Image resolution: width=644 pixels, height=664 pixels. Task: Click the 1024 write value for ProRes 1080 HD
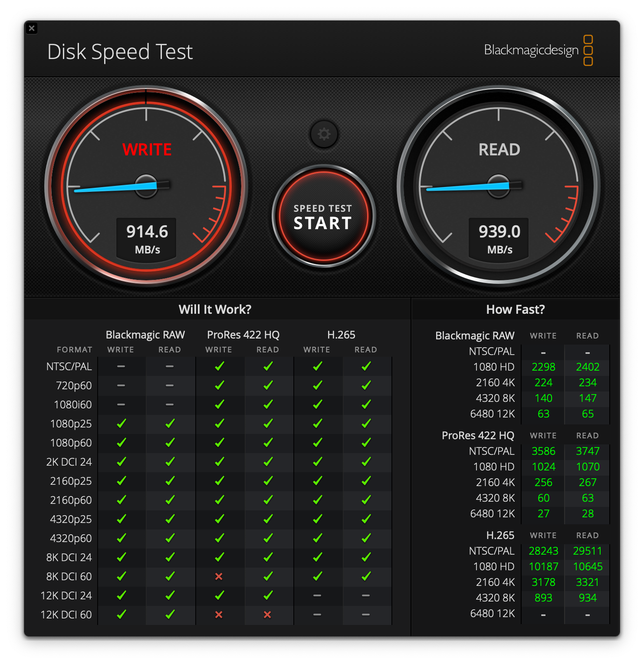coord(543,467)
